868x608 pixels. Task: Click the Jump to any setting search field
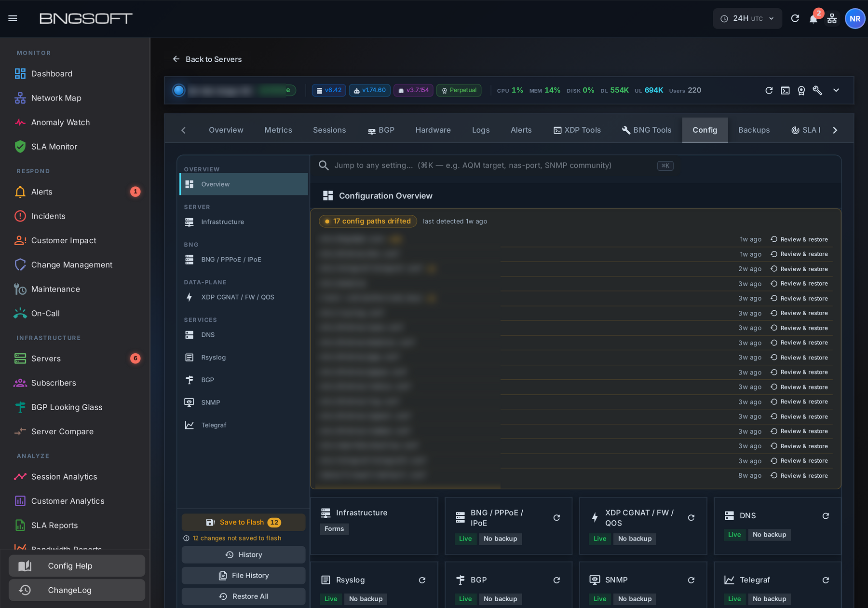(497, 166)
